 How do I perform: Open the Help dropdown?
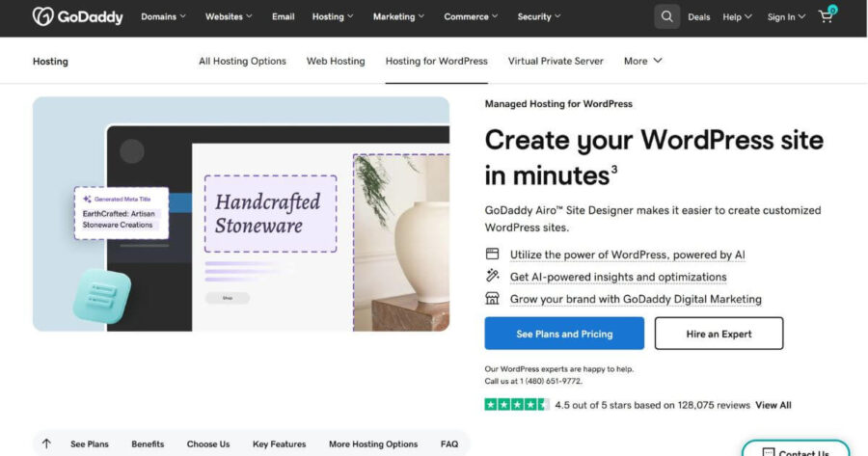[x=737, y=17]
